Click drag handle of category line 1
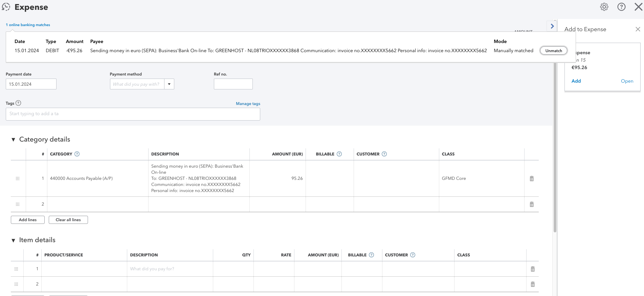The width and height of the screenshot is (644, 296). [18, 178]
